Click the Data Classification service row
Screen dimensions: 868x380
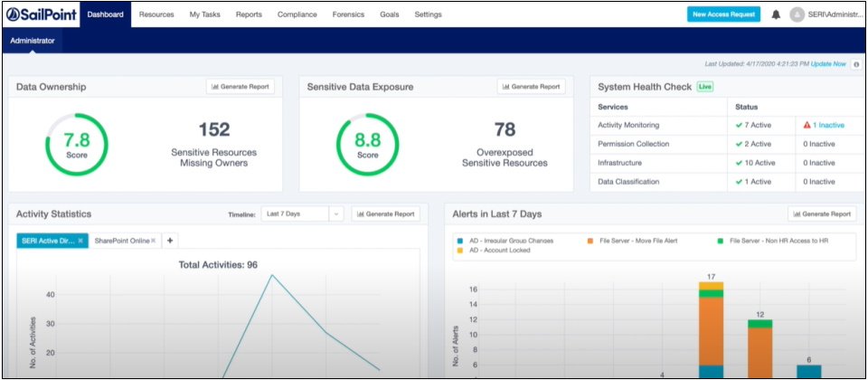pyautogui.click(x=727, y=182)
